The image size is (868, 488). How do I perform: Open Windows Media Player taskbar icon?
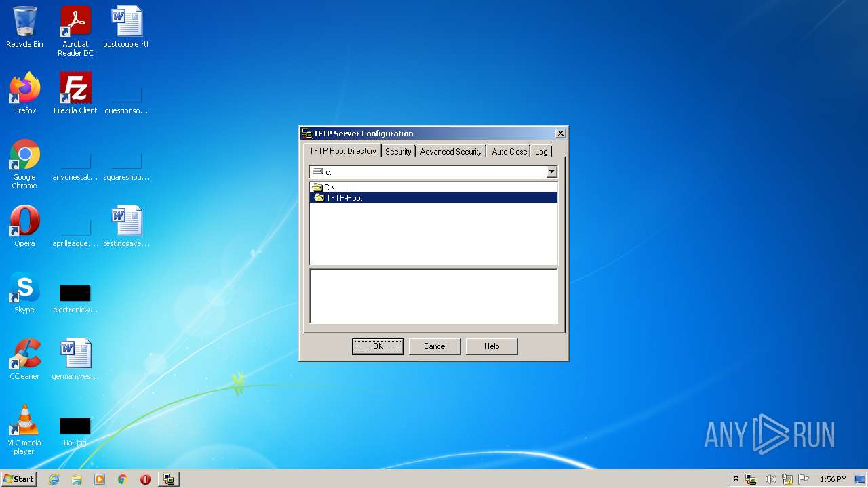(x=100, y=479)
